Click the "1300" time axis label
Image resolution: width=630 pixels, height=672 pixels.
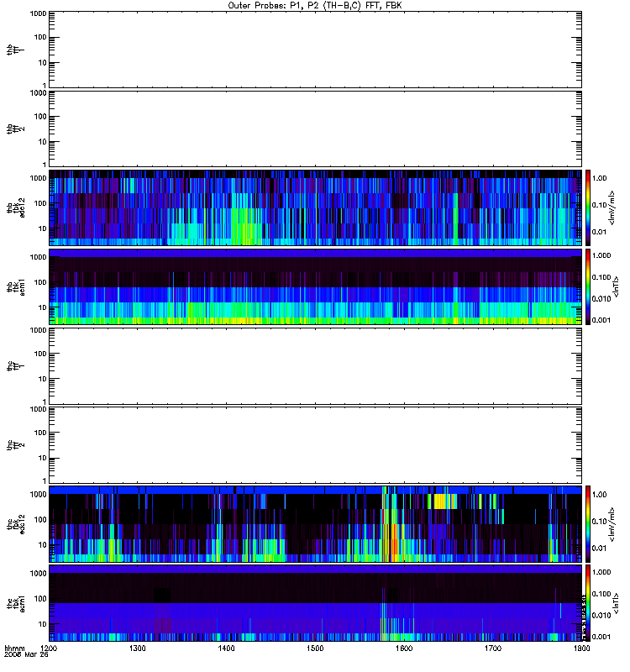pos(138,648)
